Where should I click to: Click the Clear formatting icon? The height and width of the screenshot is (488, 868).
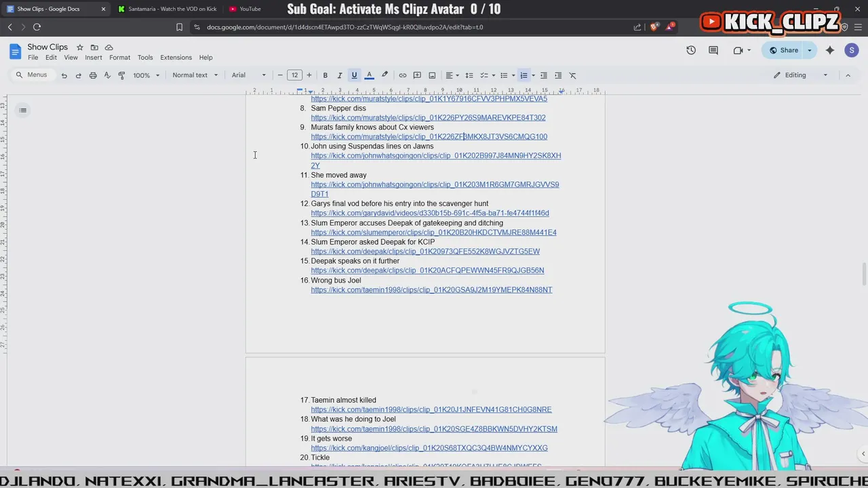[x=573, y=75]
